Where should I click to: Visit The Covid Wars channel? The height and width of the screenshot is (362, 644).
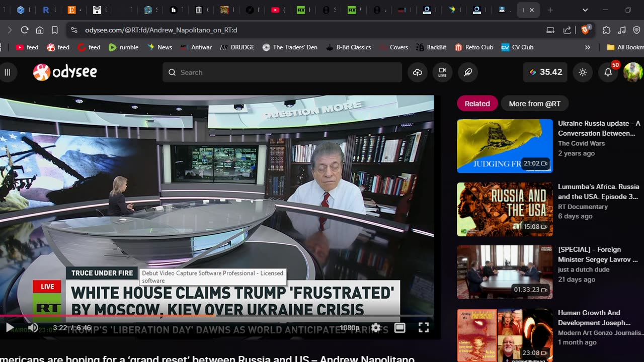[x=581, y=143]
